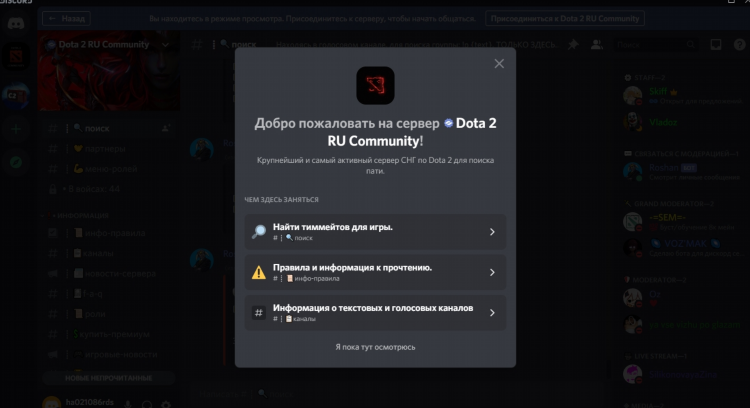Click member 'ya vse vizhu po glazam'

pos(683,324)
